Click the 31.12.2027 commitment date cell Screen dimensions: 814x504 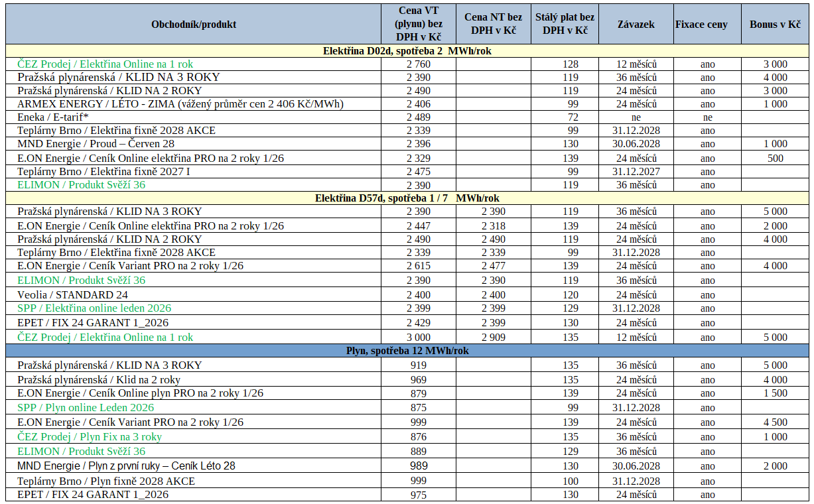tap(636, 172)
